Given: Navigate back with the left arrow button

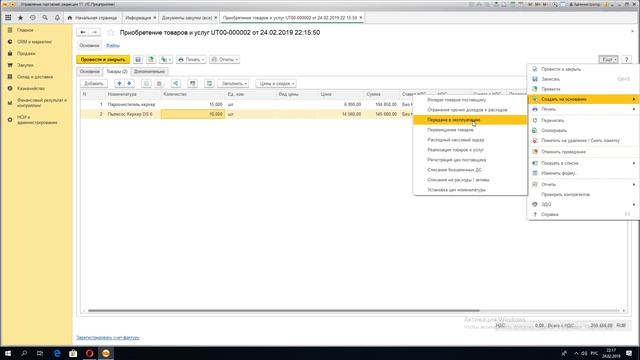Looking at the screenshot, I should click(83, 32).
